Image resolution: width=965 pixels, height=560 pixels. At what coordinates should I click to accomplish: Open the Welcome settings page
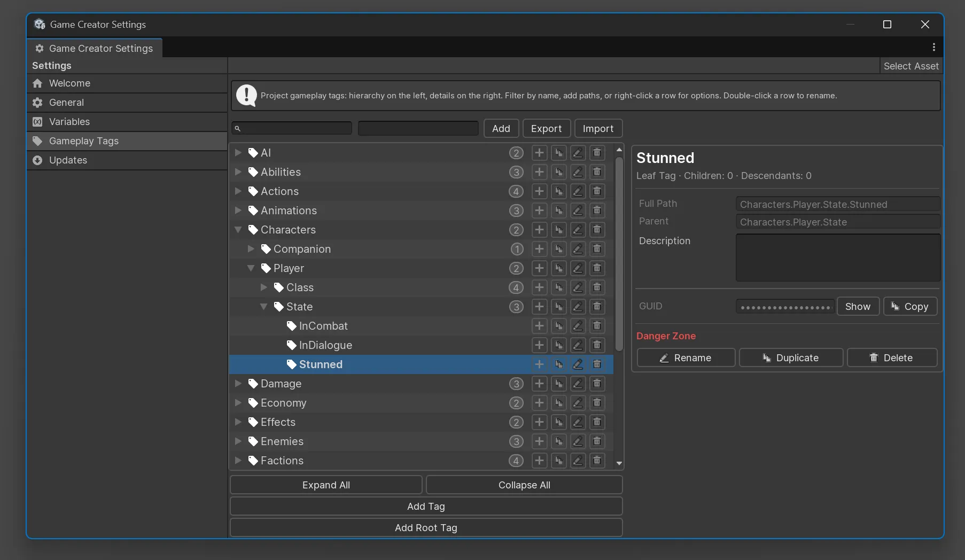(127, 83)
